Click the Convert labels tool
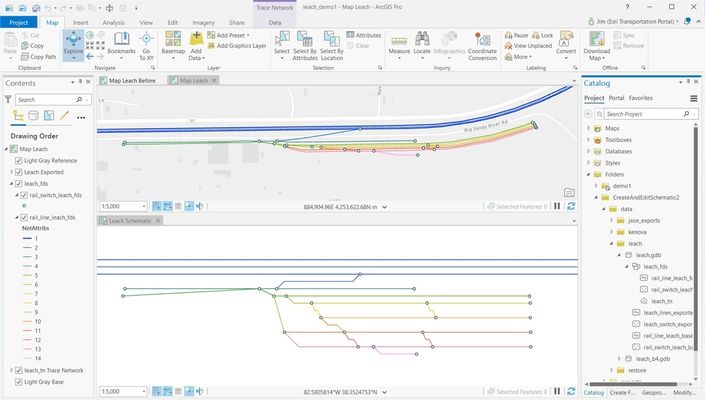705x400 pixels. [x=566, y=45]
